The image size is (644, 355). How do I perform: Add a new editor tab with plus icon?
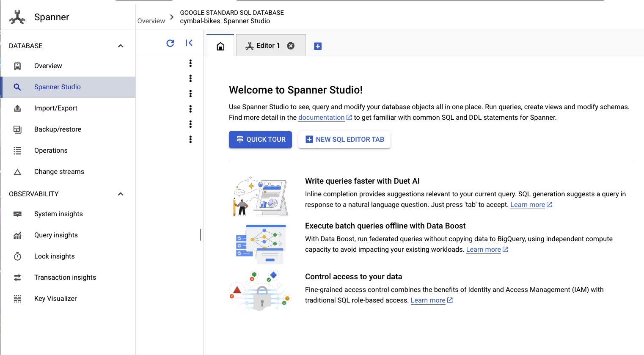coord(318,46)
